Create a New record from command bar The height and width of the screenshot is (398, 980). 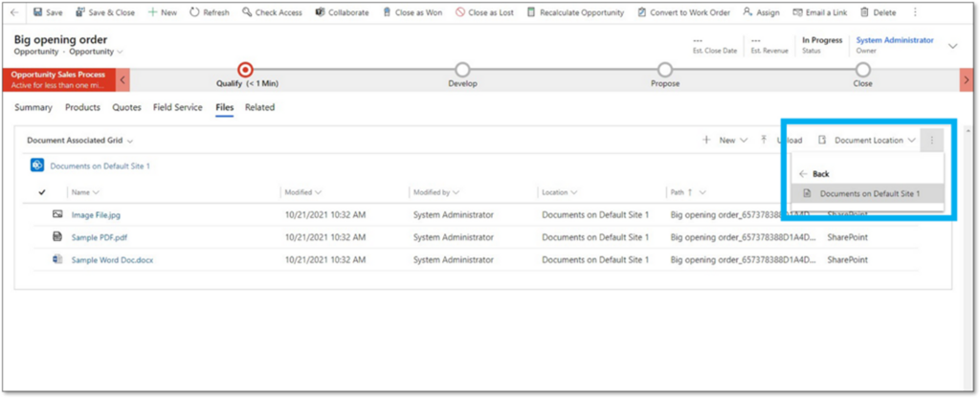pyautogui.click(x=163, y=12)
